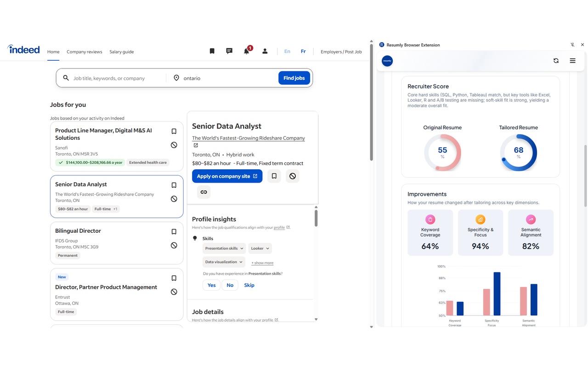This screenshot has height=368, width=588.
Task: Unpin the Resumly Browser Extension
Action: click(x=572, y=45)
